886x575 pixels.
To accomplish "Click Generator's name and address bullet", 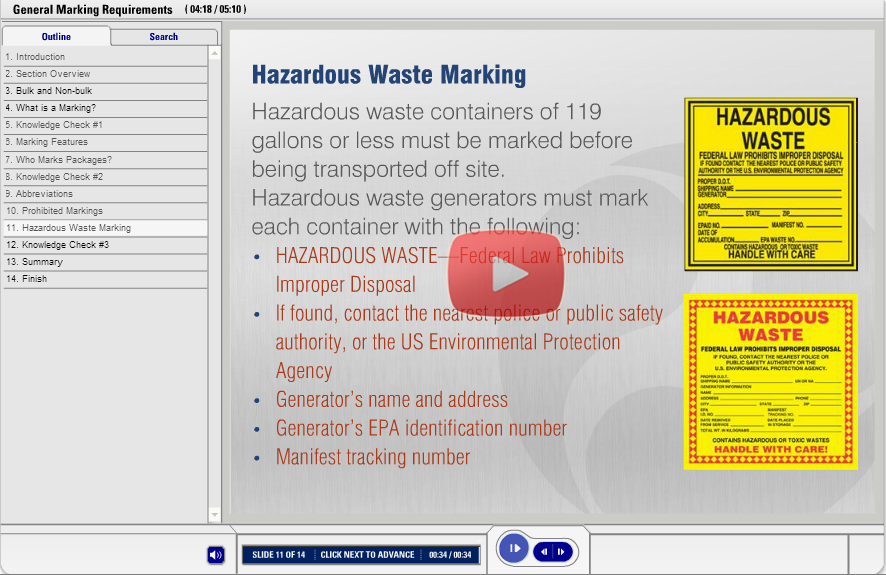I will pyautogui.click(x=392, y=399).
